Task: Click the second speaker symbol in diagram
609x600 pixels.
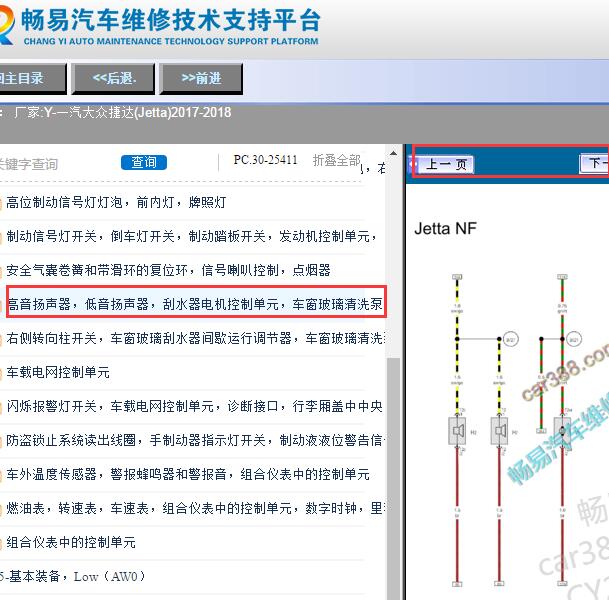Action: click(x=499, y=431)
